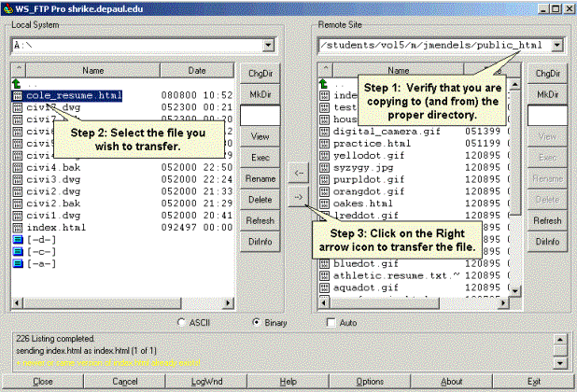Click the local file list vertical scrollbar
577x392 pixels.
tap(227, 187)
